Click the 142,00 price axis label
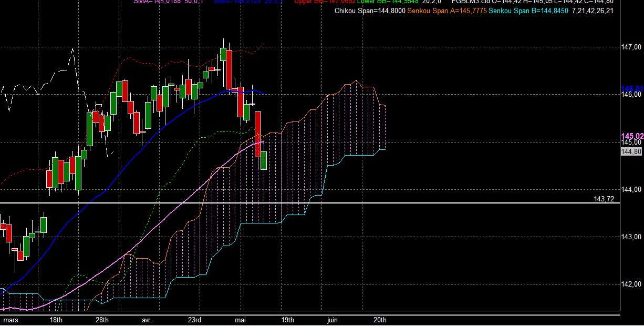Image resolution: width=644 pixels, height=326 pixels. [x=631, y=284]
